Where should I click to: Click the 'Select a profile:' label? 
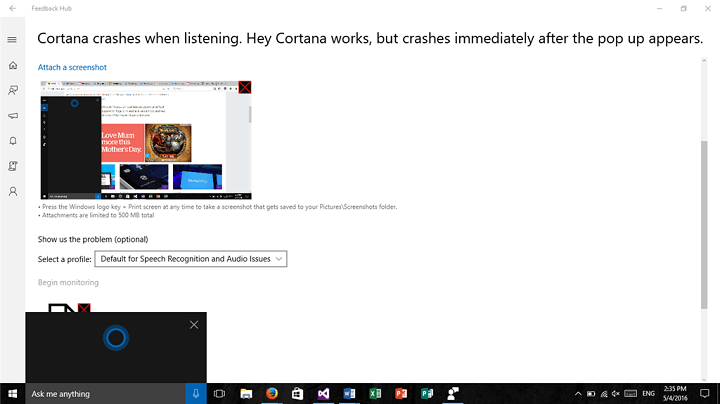pos(65,259)
